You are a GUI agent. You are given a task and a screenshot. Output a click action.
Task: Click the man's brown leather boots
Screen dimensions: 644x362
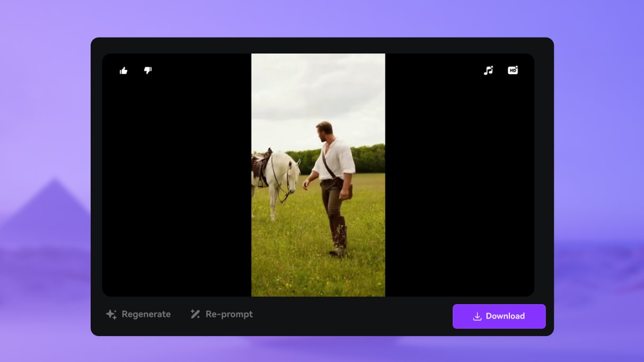point(339,239)
